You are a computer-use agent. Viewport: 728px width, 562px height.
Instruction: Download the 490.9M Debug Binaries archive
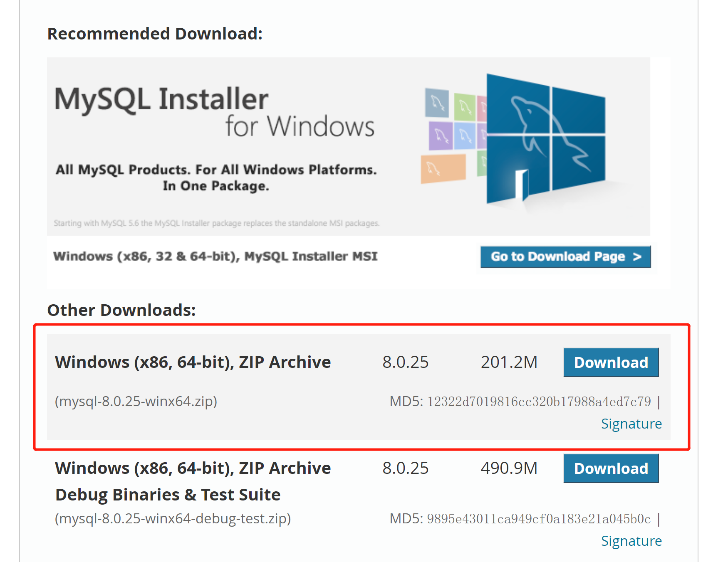pyautogui.click(x=611, y=468)
